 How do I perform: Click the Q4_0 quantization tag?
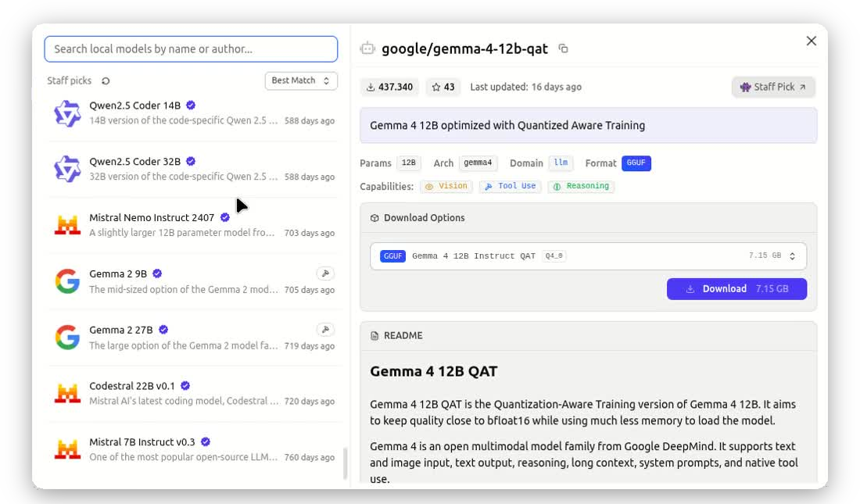[x=554, y=256]
